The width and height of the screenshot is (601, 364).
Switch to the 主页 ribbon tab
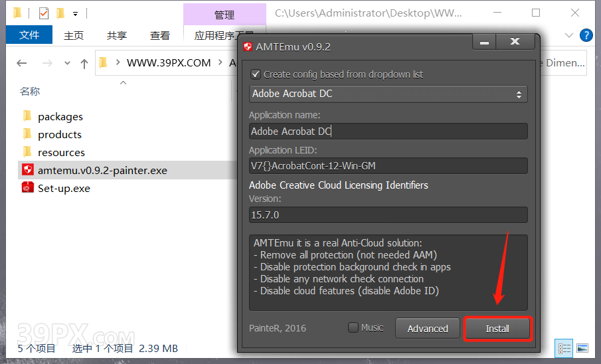pyautogui.click(x=74, y=36)
